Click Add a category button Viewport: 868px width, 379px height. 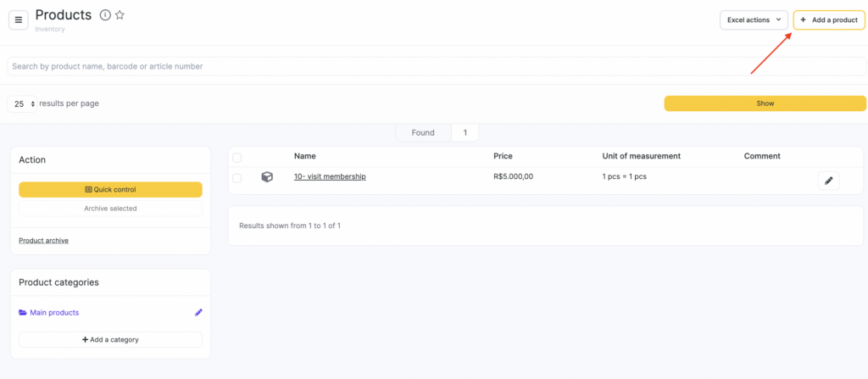110,339
